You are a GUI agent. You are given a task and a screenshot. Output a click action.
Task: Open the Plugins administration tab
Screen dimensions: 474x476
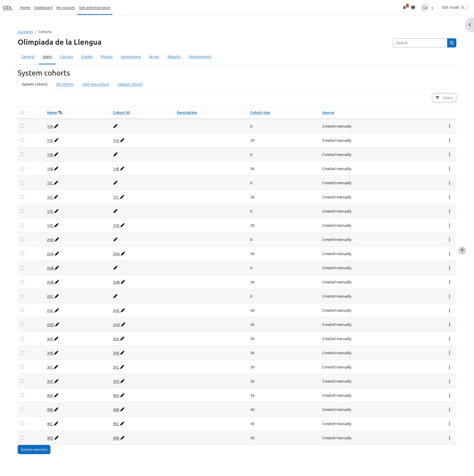point(106,57)
